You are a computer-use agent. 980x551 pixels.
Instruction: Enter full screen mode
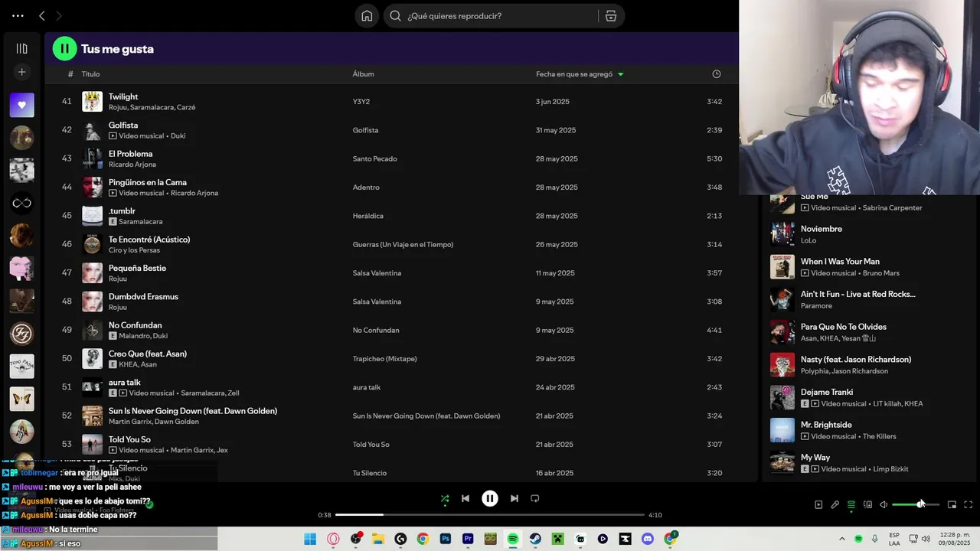[x=968, y=504]
